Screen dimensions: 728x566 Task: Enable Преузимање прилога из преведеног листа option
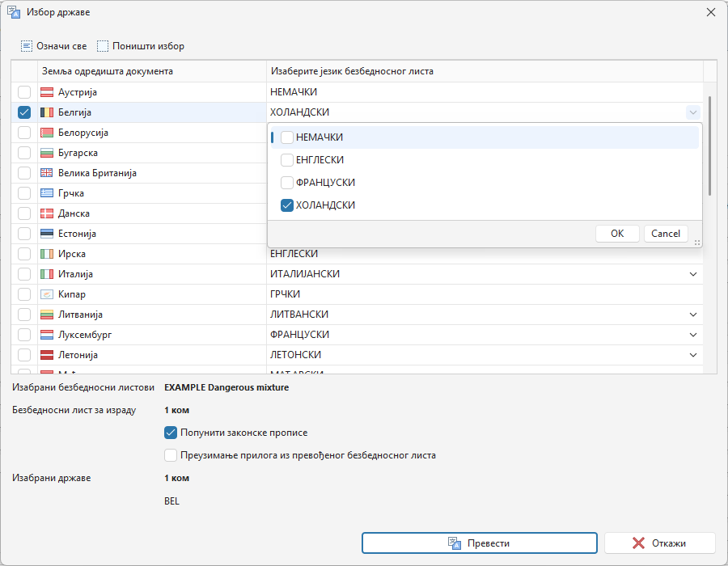171,455
